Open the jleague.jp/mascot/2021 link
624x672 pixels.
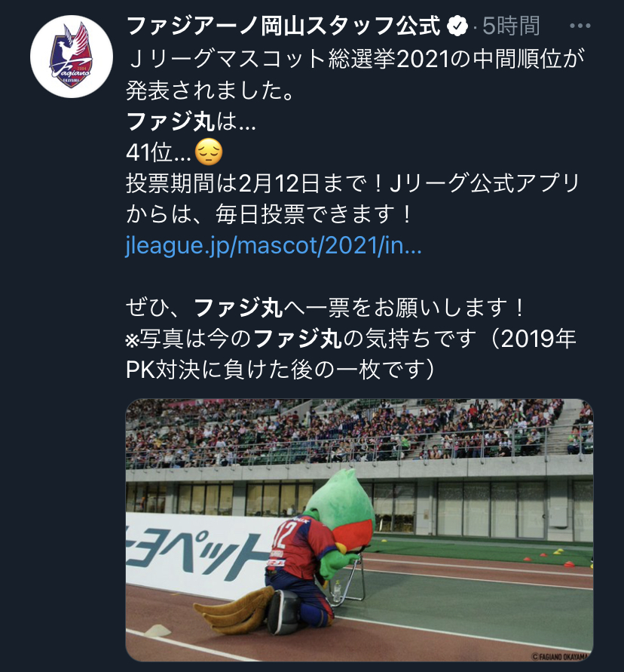point(274,246)
